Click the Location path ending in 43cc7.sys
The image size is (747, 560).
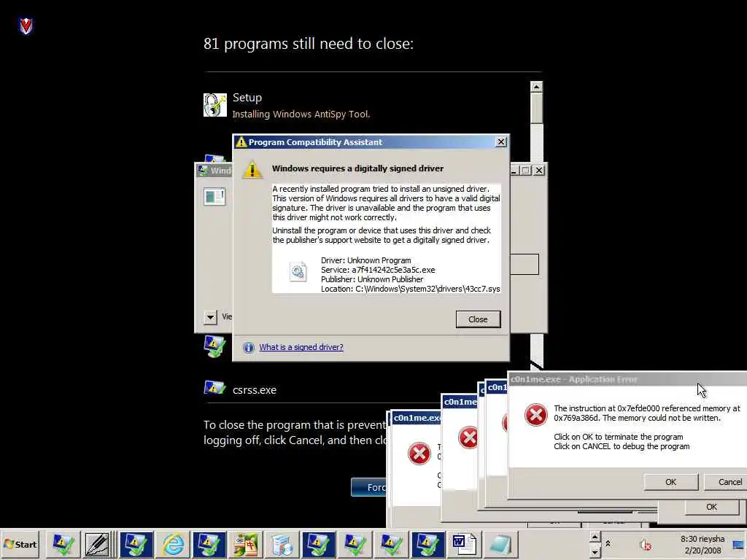pyautogui.click(x=410, y=289)
